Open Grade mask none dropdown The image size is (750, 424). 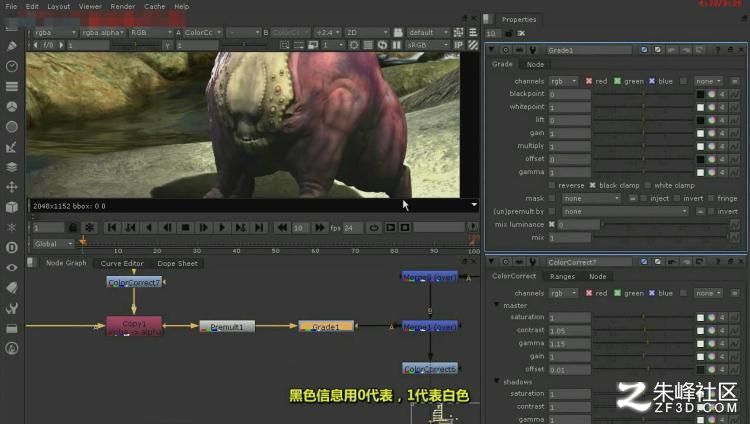[591, 198]
